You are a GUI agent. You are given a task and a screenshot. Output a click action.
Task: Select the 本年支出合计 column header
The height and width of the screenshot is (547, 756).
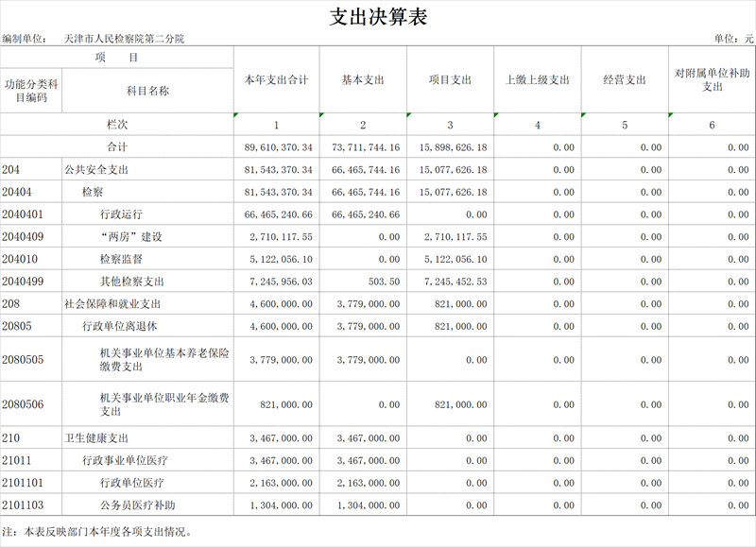[x=276, y=80]
